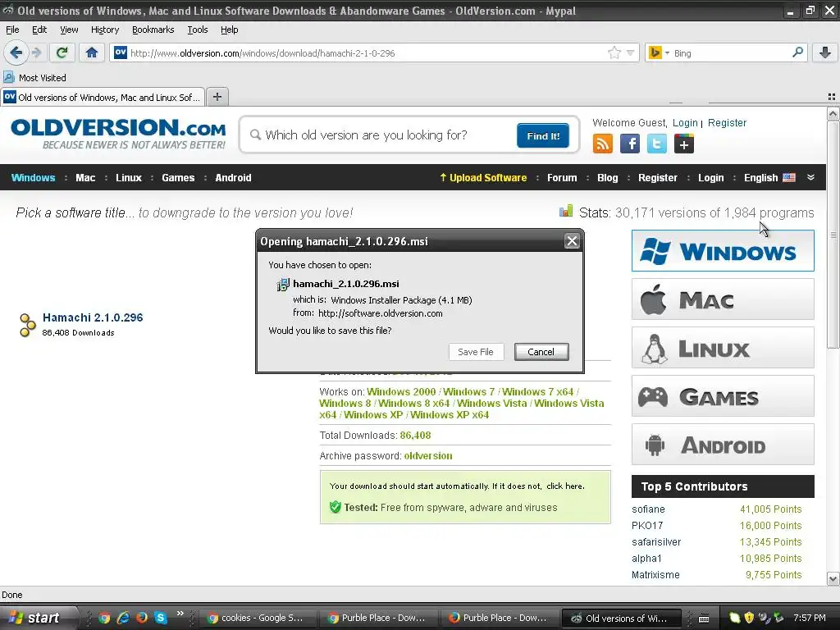Viewport: 840px width, 630px height.
Task: Click the black plus share icon
Action: coord(683,144)
